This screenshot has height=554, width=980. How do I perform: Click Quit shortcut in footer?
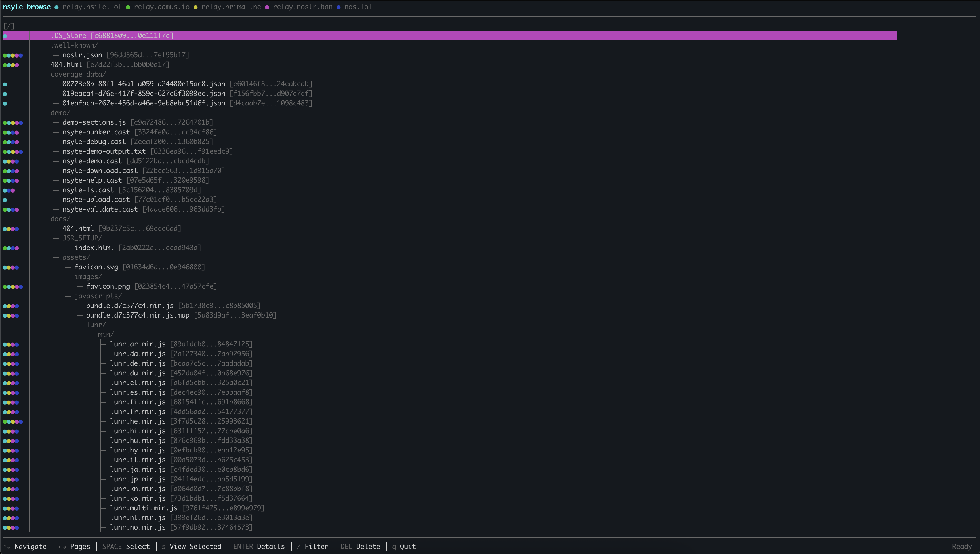point(404,547)
